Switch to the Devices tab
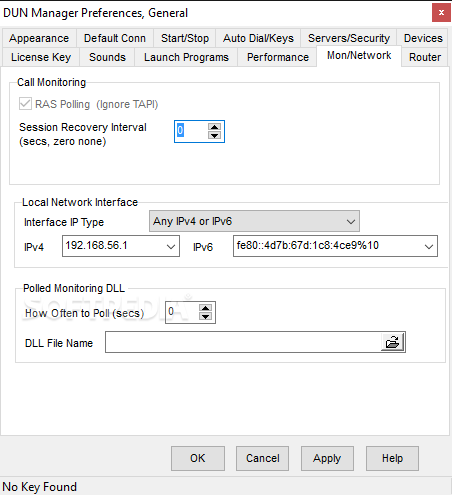This screenshot has width=452, height=495. 423,38
